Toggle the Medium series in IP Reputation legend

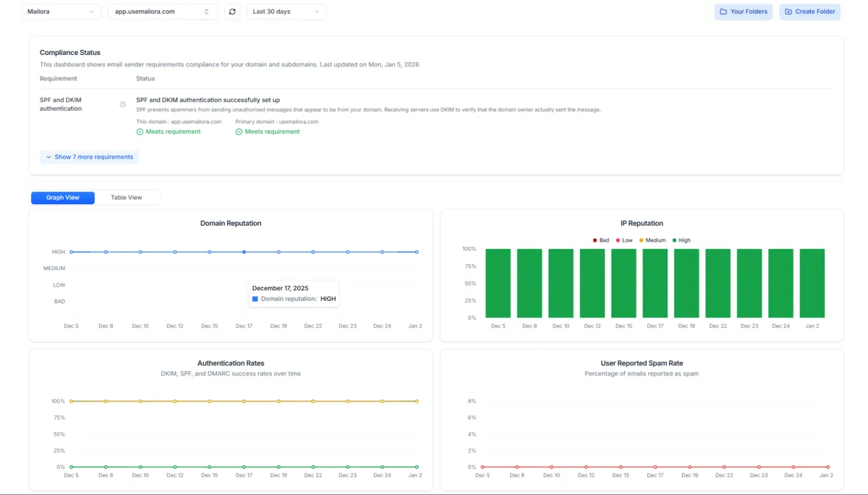tap(651, 240)
